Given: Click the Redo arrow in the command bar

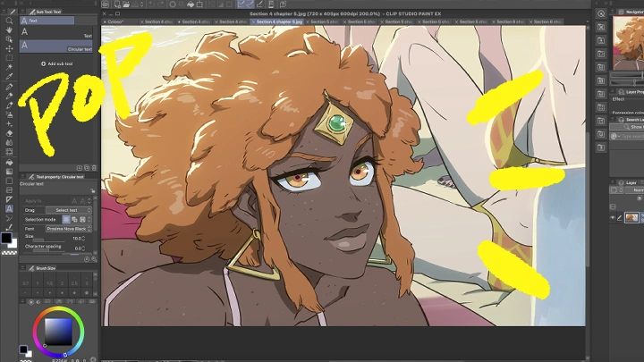Looking at the screenshot, I should pos(161,4).
